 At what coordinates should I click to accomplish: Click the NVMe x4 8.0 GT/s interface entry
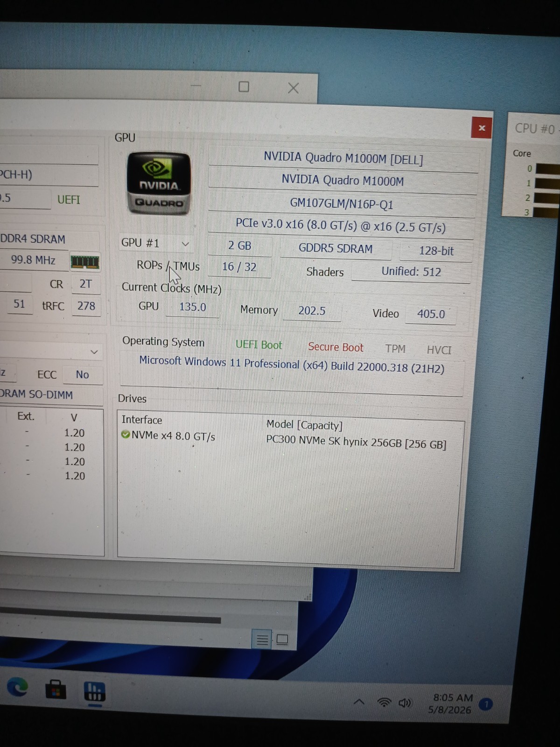tap(173, 436)
